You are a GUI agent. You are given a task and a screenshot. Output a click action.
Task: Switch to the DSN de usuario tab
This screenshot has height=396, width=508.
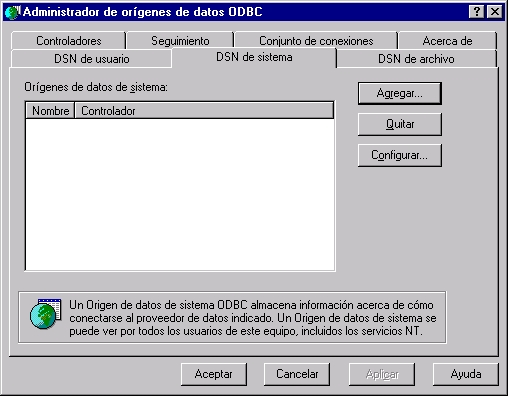click(x=92, y=59)
